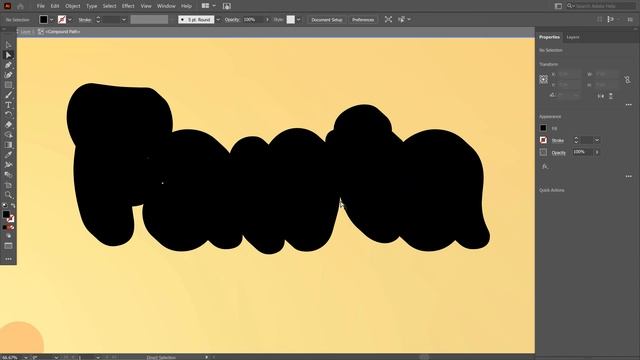This screenshot has height=360, width=640.
Task: Click the Home icon in top bar
Action: [x=20, y=6]
